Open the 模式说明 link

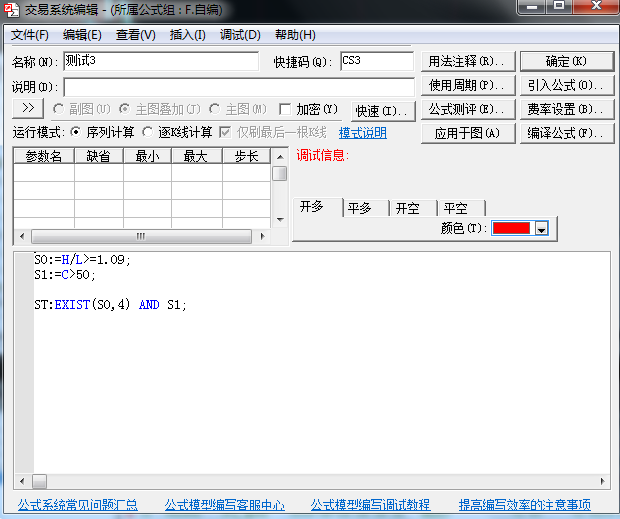(363, 133)
